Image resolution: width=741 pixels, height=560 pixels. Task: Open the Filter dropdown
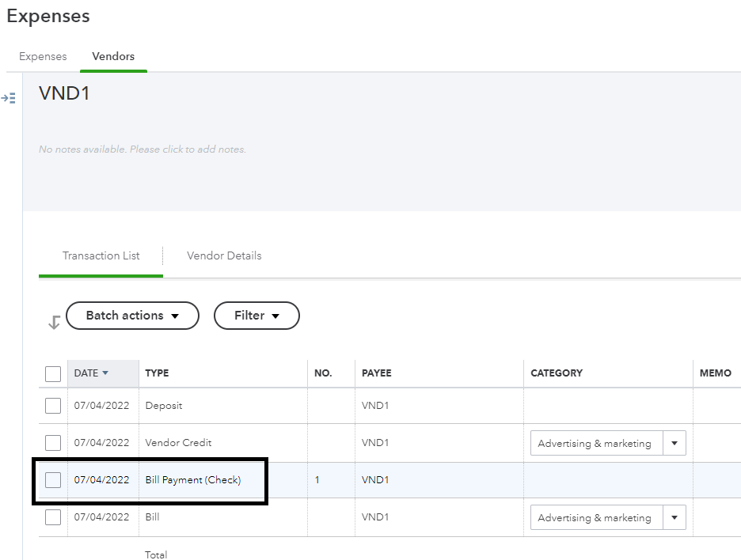click(x=256, y=316)
